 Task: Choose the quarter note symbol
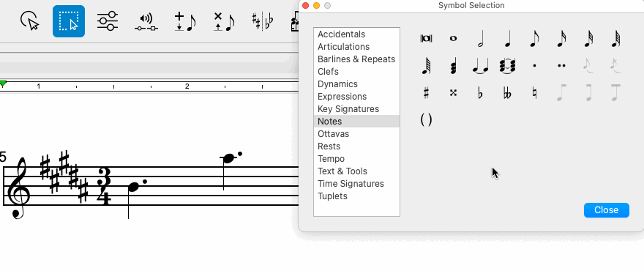507,39
